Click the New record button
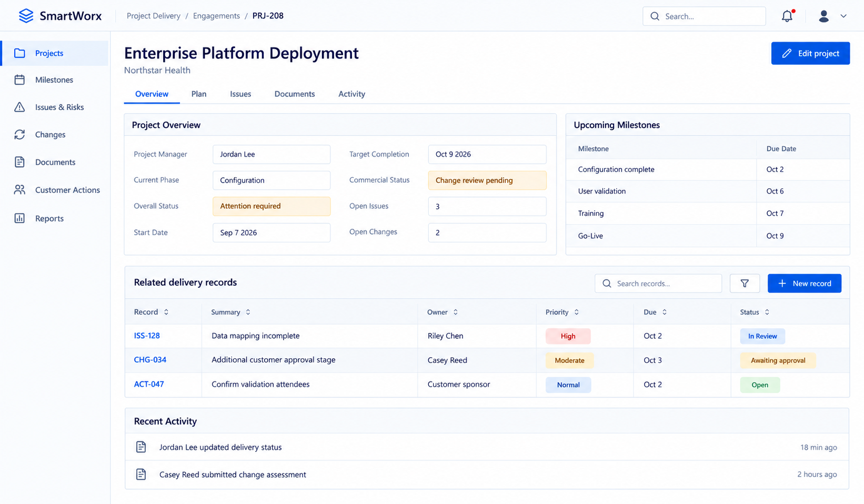Image resolution: width=864 pixels, height=504 pixels. (805, 284)
